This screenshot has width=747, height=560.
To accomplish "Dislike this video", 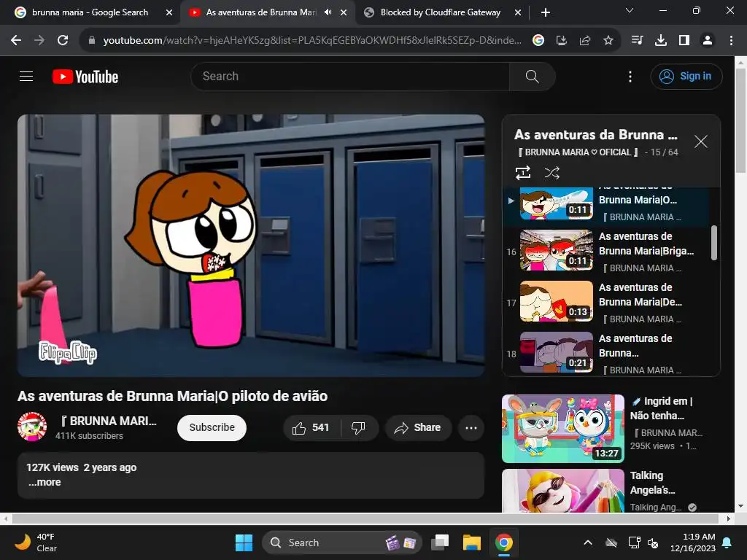I will point(358,427).
